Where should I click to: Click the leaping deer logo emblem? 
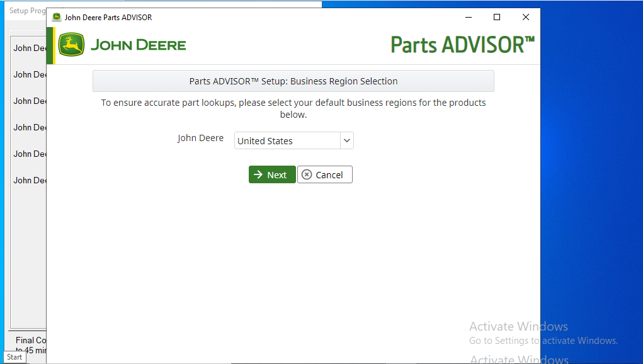(71, 45)
